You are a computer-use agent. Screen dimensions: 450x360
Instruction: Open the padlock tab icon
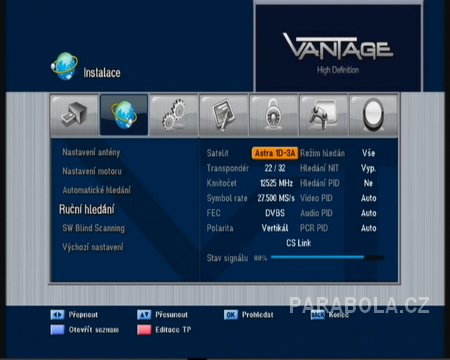[x=274, y=115]
